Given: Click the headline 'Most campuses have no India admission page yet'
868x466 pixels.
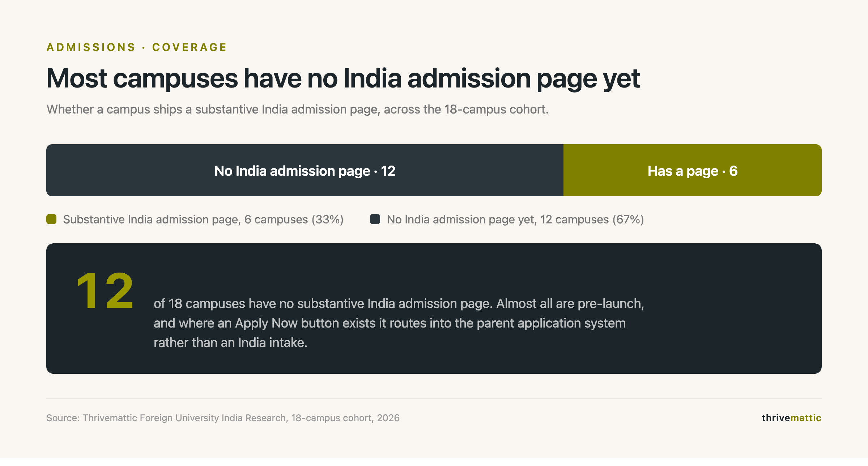Looking at the screenshot, I should (x=343, y=78).
